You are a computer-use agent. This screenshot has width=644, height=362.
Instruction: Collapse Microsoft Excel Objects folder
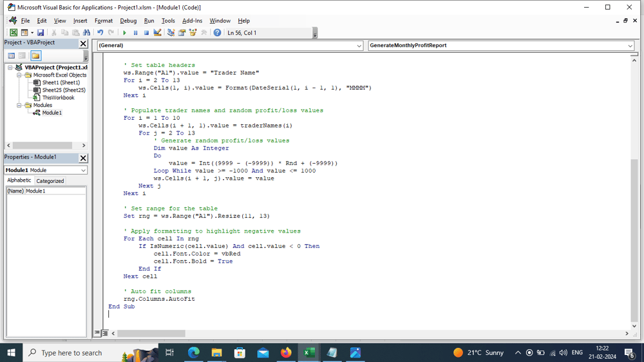[x=19, y=75]
